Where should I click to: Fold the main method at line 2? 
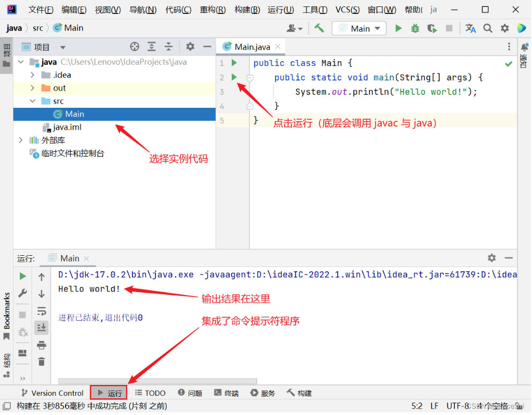point(250,78)
